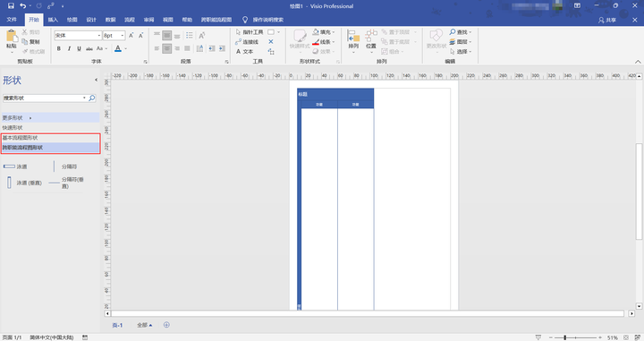The height and width of the screenshot is (341, 644).
Task: Click the decrease font size icon
Action: (141, 35)
